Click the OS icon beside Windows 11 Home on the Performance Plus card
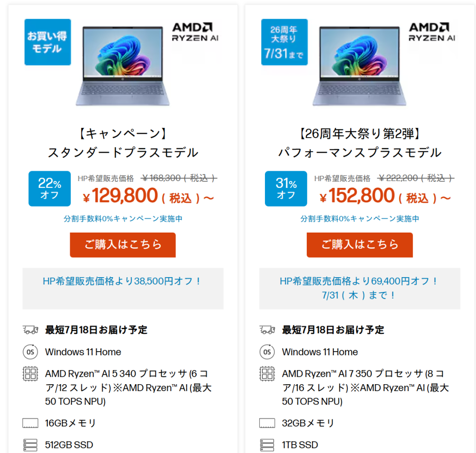The width and height of the screenshot is (476, 453). (267, 352)
